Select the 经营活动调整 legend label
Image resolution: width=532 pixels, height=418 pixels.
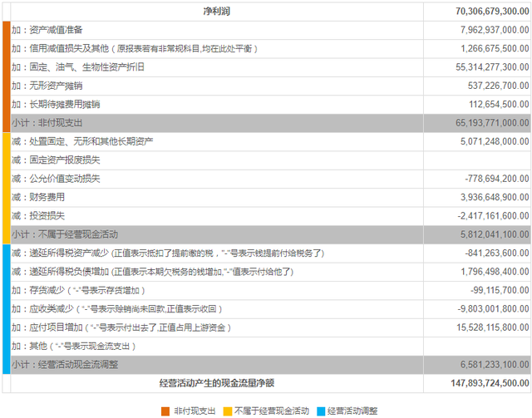click(x=352, y=411)
